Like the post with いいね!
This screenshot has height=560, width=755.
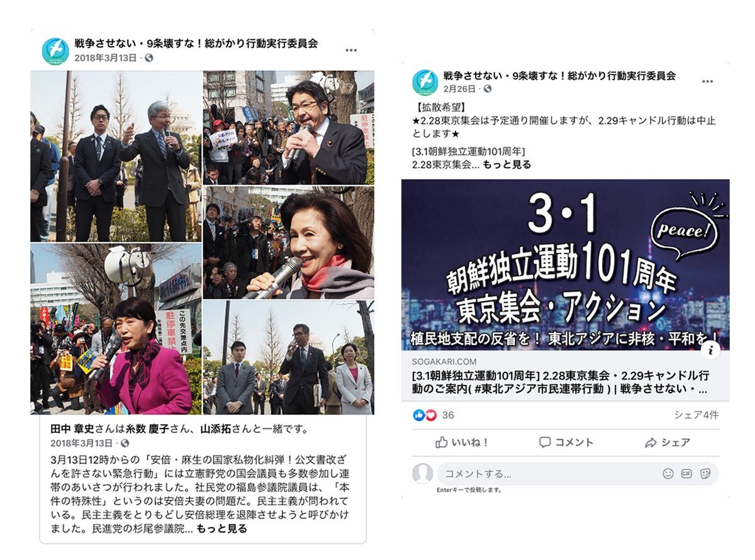click(462, 442)
